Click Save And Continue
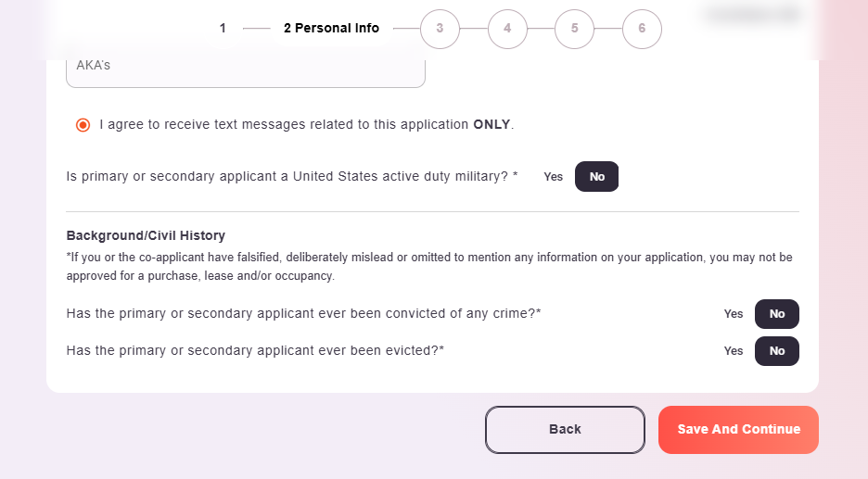 click(738, 430)
